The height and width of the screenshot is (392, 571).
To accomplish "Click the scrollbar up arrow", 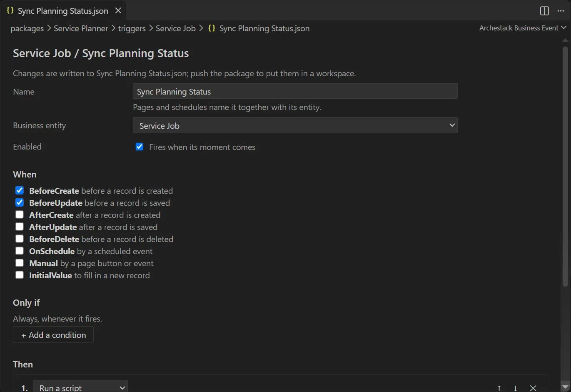I will tap(565, 40).
